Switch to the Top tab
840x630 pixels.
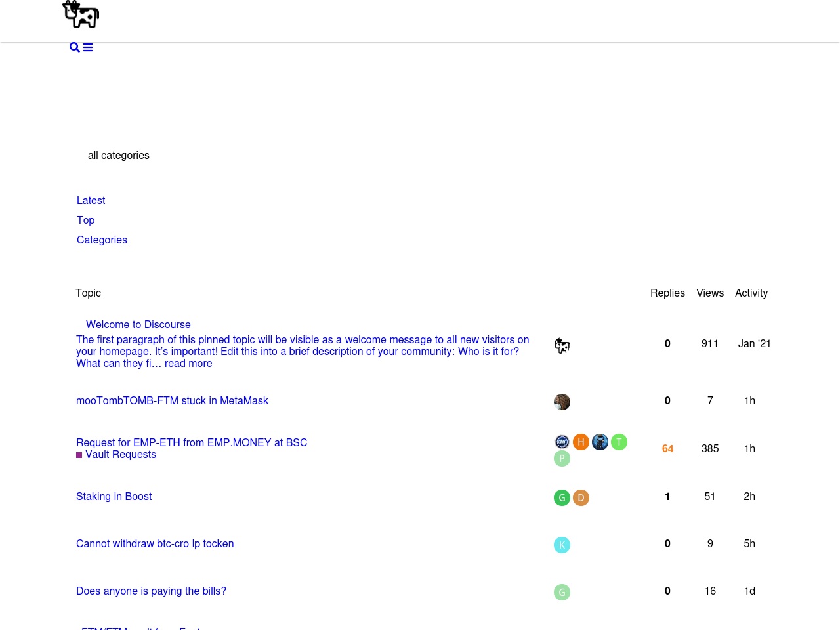[85, 220]
